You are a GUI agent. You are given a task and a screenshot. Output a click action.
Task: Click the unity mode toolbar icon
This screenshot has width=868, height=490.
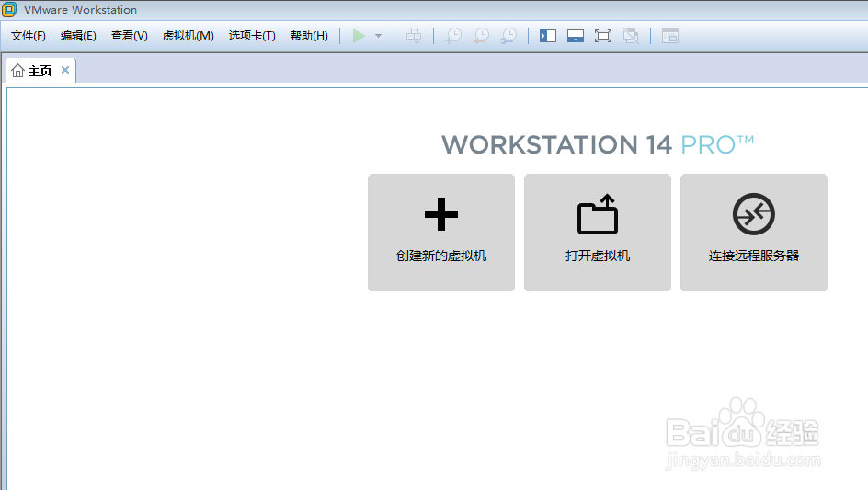click(x=631, y=36)
